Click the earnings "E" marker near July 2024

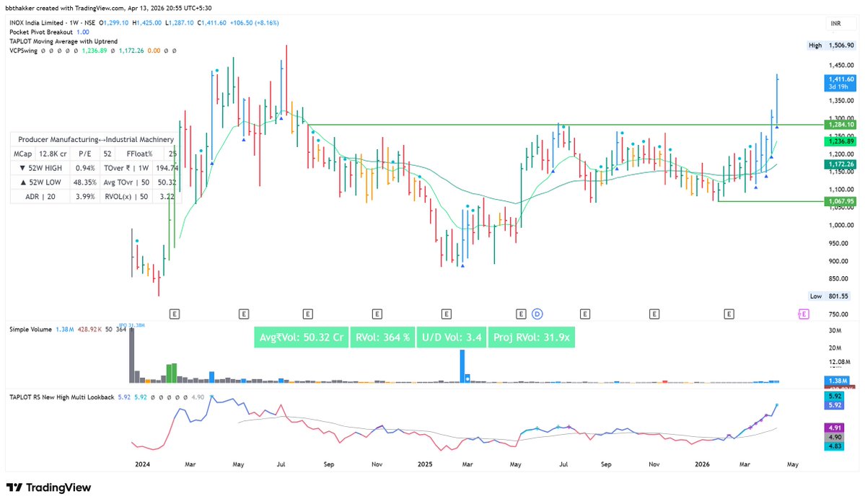(307, 314)
